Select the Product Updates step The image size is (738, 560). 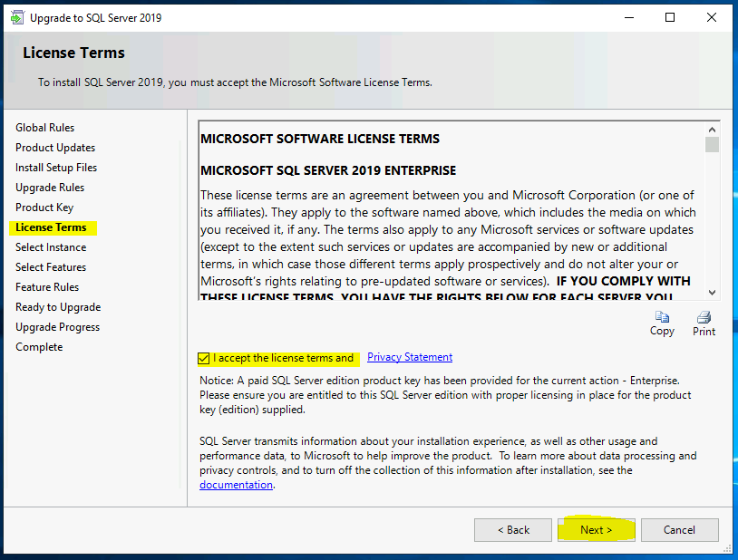click(x=55, y=148)
